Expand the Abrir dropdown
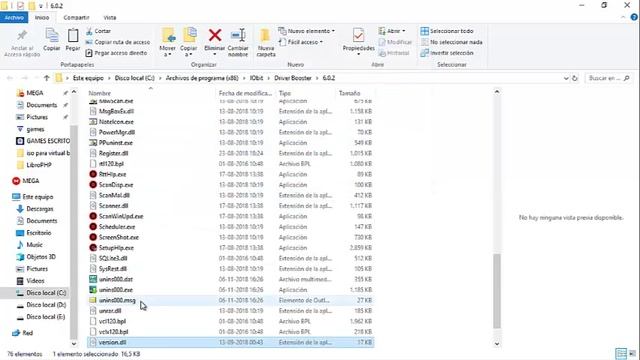The image size is (640, 360). (392, 31)
